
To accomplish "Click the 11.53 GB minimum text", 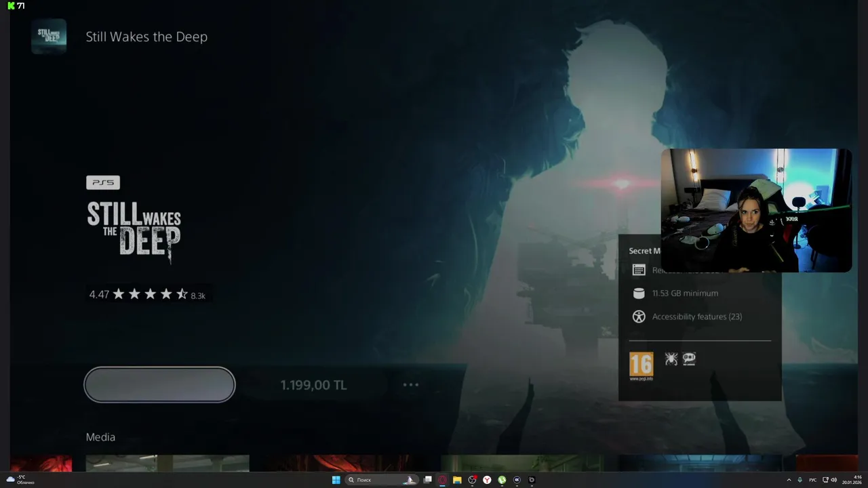I will tap(685, 293).
